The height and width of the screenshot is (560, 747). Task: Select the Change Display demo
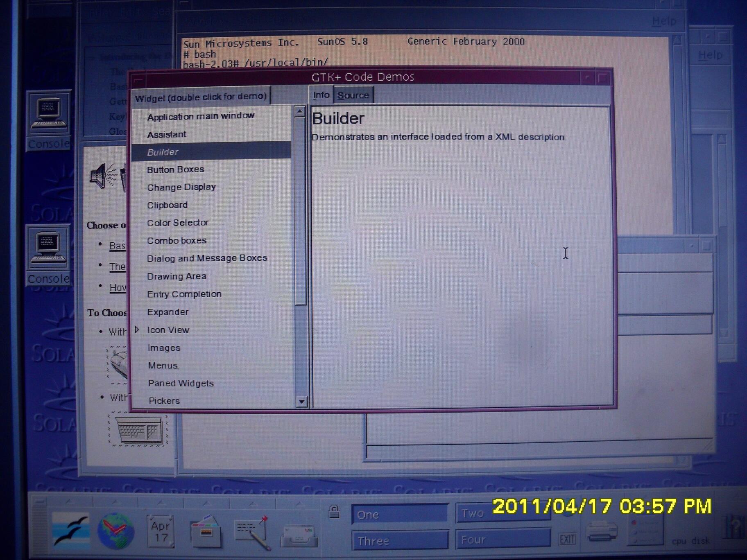click(x=181, y=187)
